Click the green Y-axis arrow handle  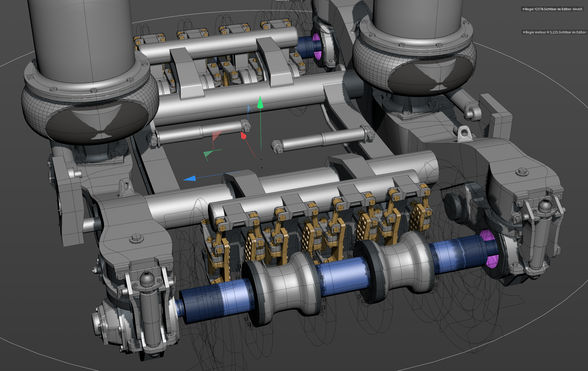[260, 102]
